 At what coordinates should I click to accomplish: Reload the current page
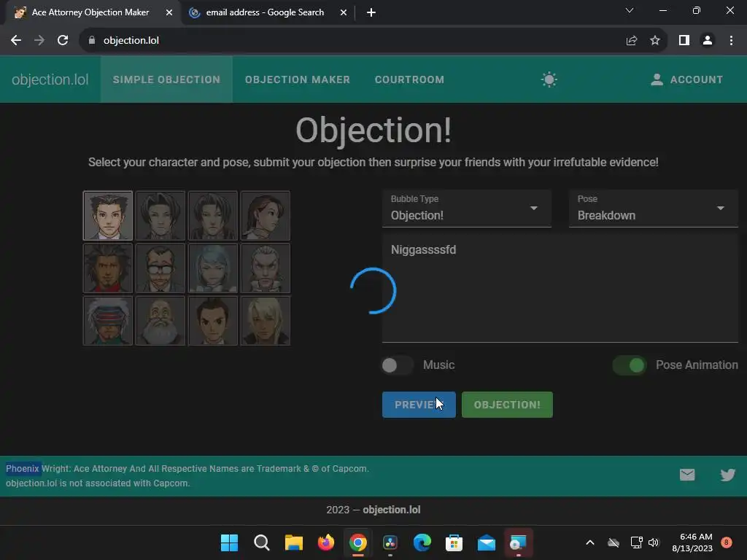(x=63, y=41)
